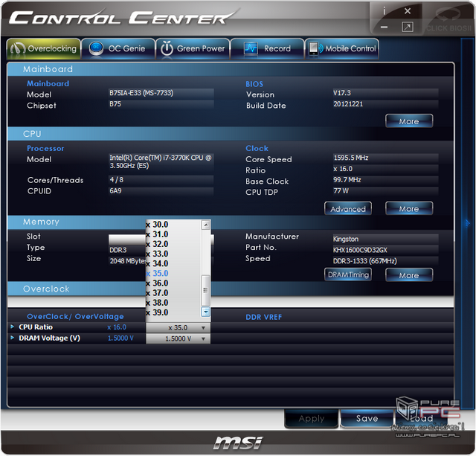476x456 pixels.
Task: Click the right side panel expand arrow
Action: (x=467, y=223)
